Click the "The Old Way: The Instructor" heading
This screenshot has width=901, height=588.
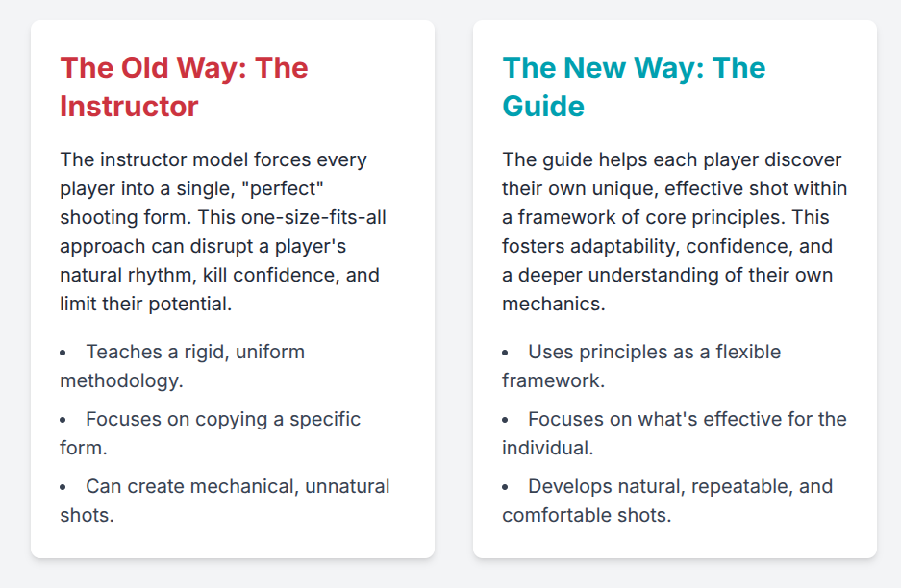click(x=184, y=86)
